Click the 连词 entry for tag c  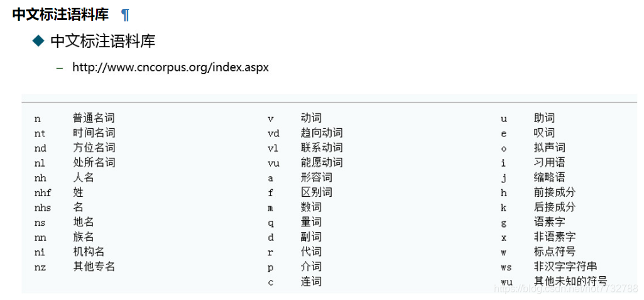tap(311, 282)
